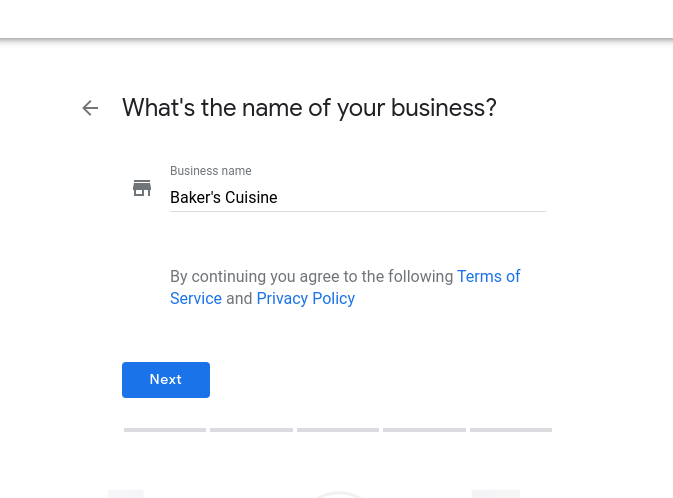
Task: Click the gray illustration shape at bottom left
Action: coord(126,494)
